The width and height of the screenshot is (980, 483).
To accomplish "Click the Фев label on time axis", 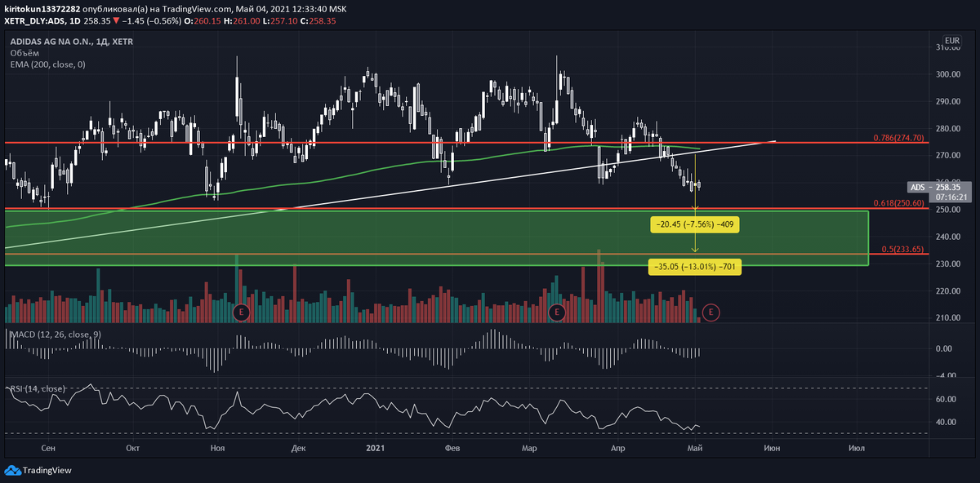I will tap(454, 448).
